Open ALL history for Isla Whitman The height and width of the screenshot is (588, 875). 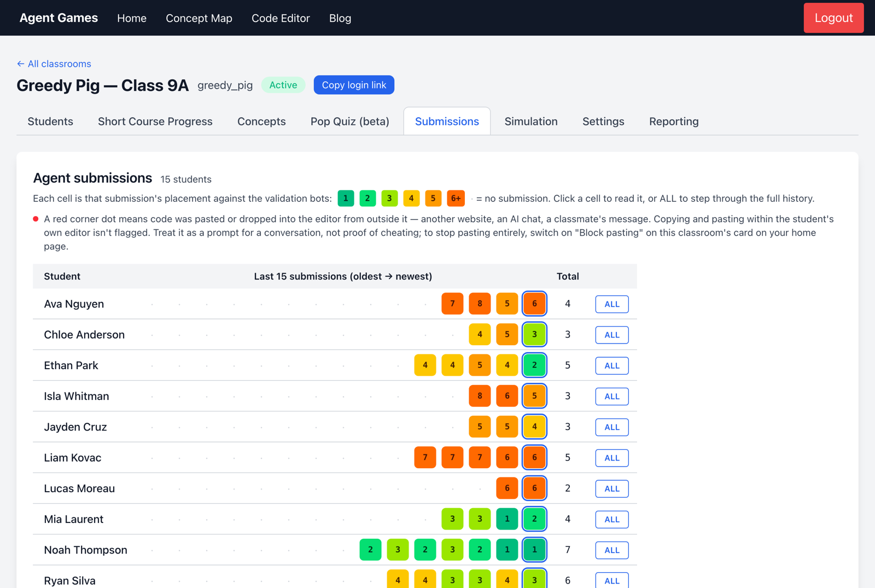(612, 397)
